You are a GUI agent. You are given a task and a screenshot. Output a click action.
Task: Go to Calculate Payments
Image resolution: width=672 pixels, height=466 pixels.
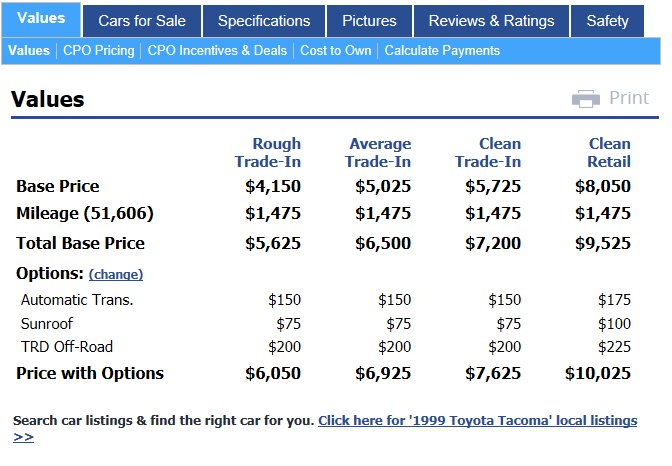(x=442, y=51)
